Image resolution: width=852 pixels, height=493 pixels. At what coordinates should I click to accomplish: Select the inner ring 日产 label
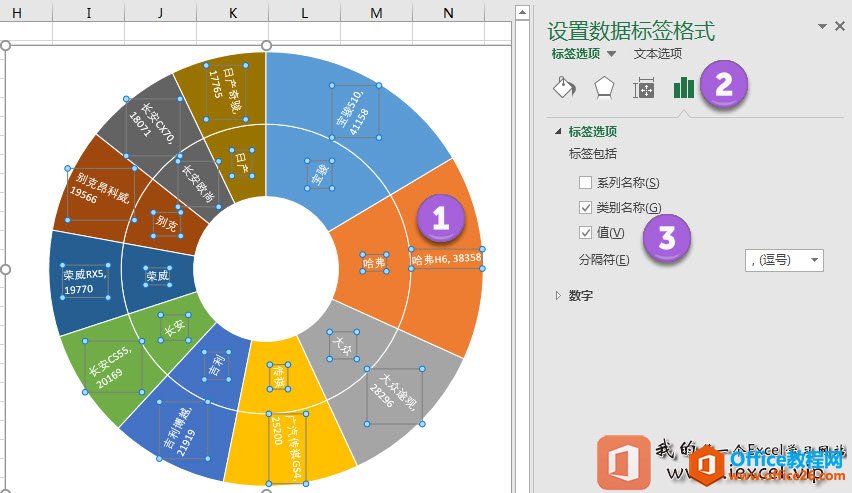(242, 163)
